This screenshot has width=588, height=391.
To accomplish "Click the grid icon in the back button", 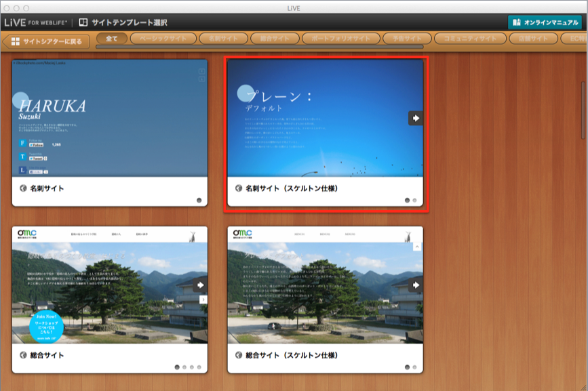I will pyautogui.click(x=16, y=41).
